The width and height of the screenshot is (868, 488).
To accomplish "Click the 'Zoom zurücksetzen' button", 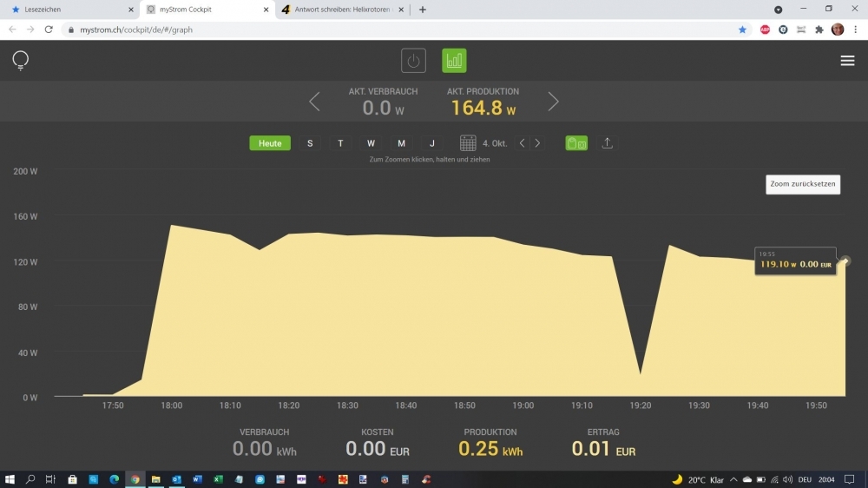I will (802, 184).
